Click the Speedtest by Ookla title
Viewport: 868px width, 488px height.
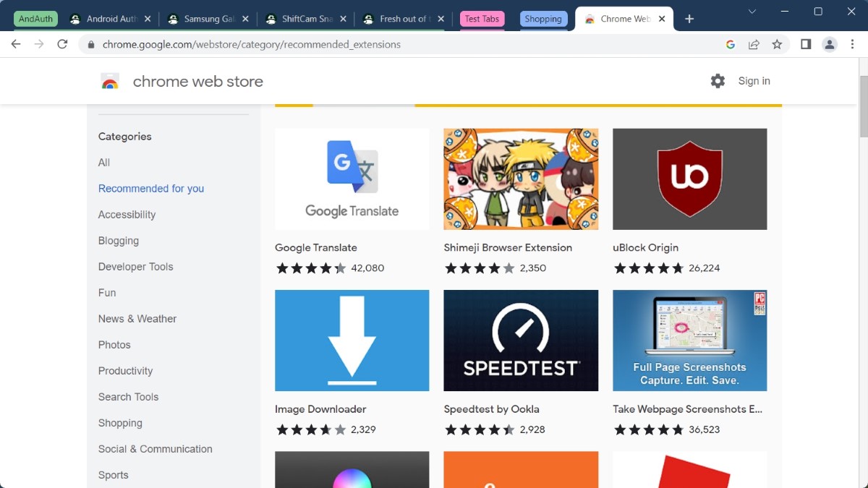point(491,409)
